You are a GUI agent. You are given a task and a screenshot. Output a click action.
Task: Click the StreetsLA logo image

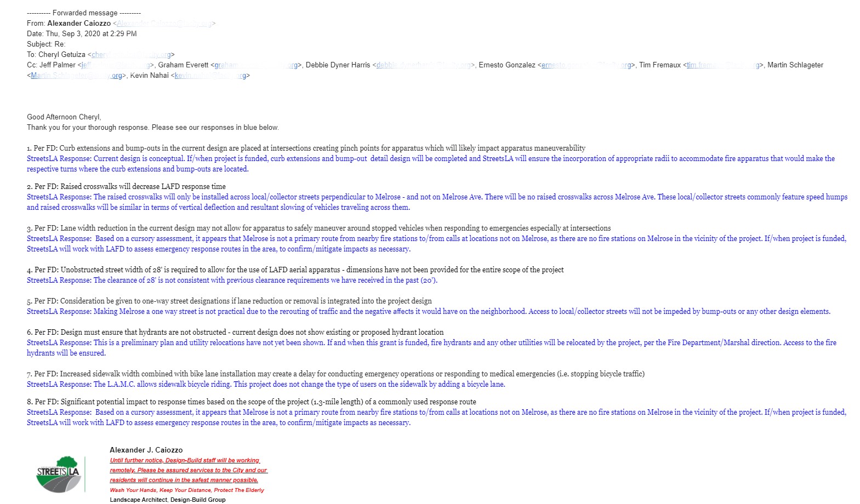point(58,474)
